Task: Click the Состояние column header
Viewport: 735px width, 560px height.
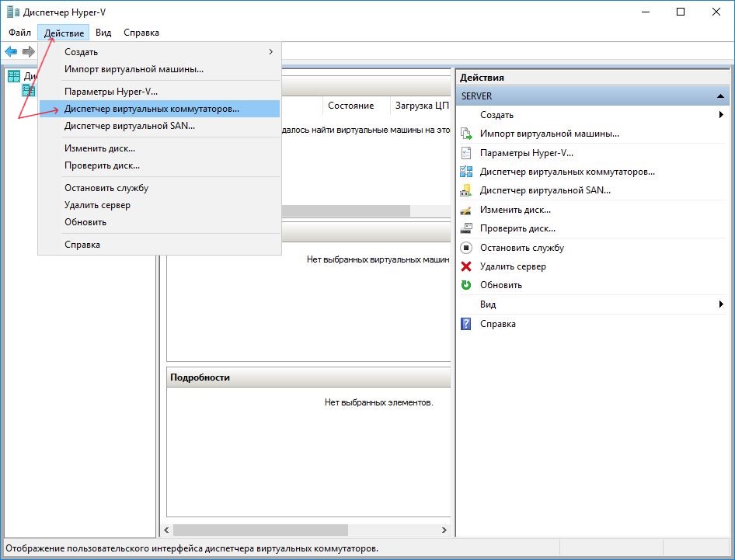Action: tap(350, 106)
